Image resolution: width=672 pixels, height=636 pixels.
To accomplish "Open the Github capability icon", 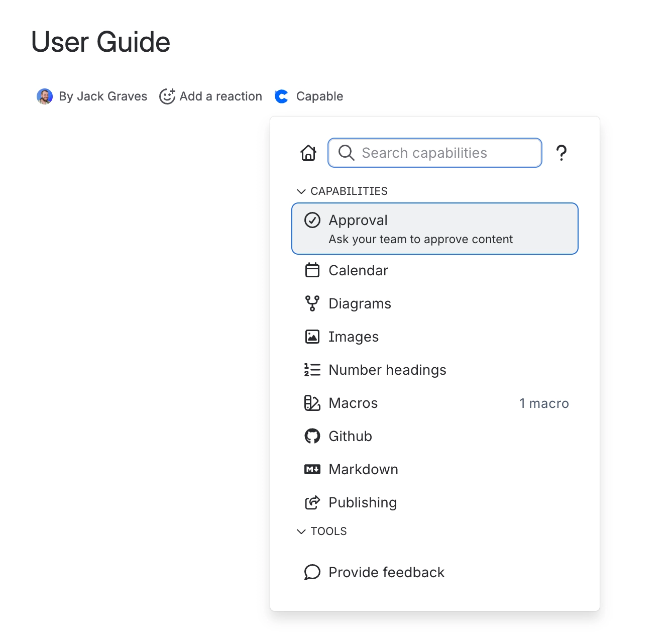I will (312, 436).
